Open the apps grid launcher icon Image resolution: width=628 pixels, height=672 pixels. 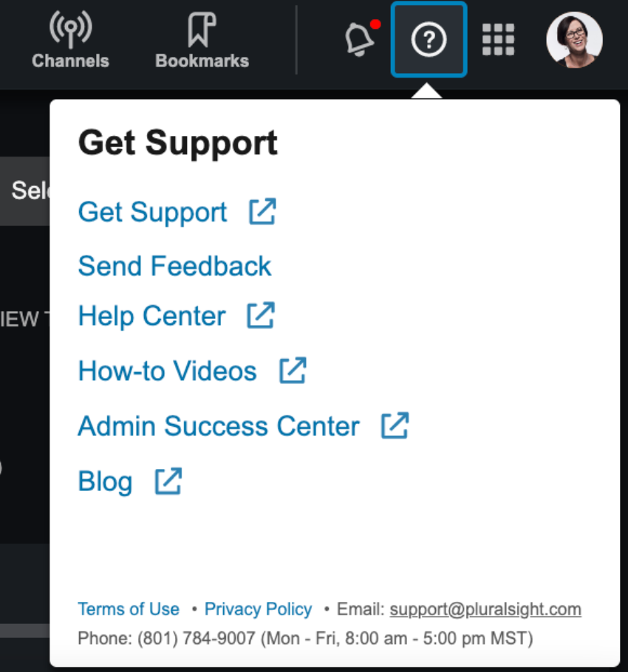(498, 39)
